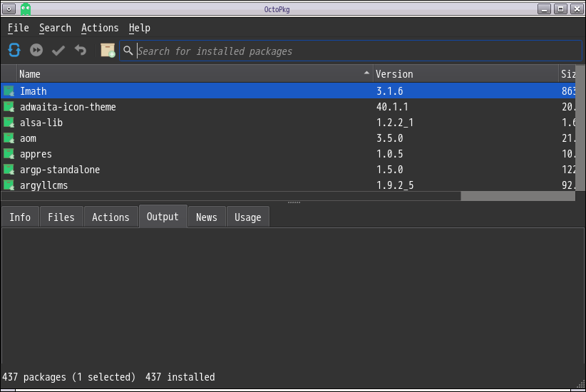Open the Actions menu

click(x=100, y=28)
